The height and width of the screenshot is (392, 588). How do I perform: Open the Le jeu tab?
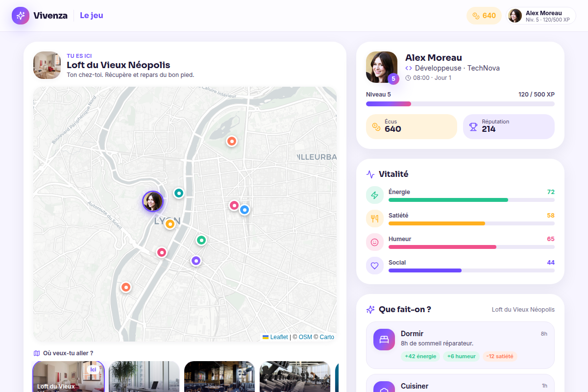(x=92, y=16)
